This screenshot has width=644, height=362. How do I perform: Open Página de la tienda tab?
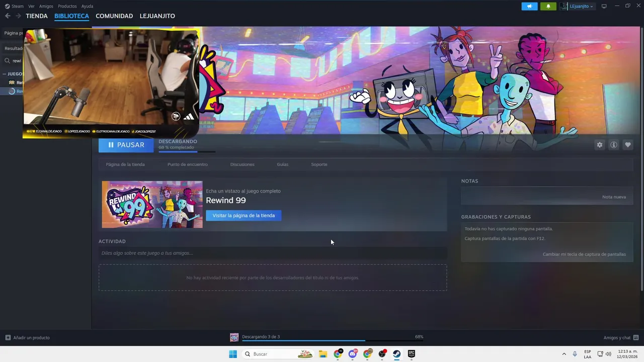coord(125,164)
